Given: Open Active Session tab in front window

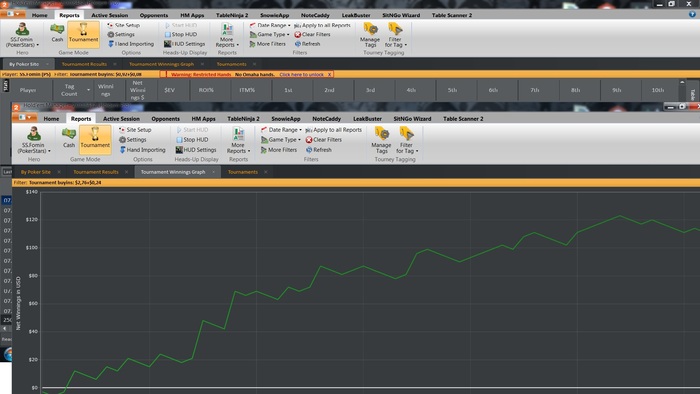Looking at the screenshot, I should tap(121, 119).
